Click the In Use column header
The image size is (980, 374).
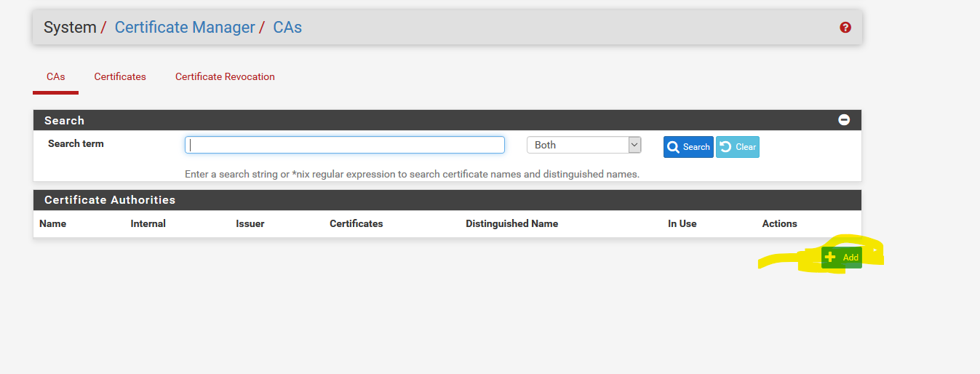(682, 223)
